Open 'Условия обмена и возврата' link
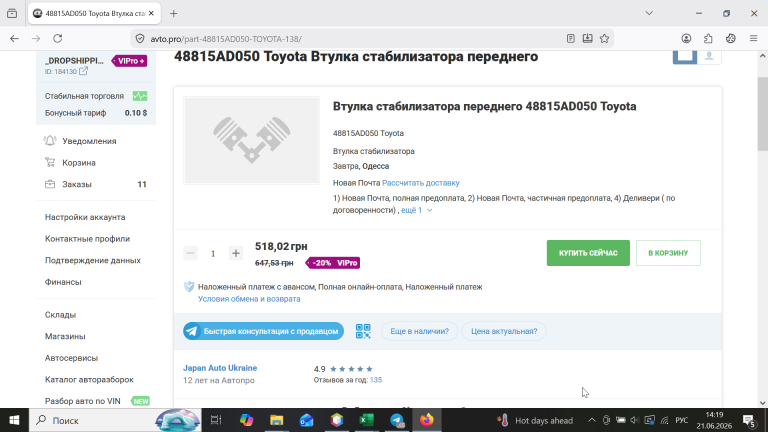 click(249, 299)
